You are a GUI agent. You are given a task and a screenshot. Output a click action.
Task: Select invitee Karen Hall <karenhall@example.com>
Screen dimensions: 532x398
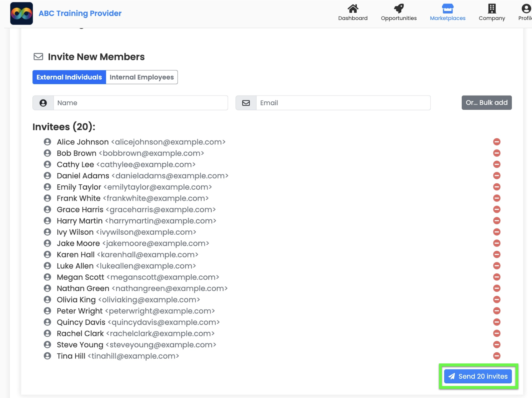(127, 255)
